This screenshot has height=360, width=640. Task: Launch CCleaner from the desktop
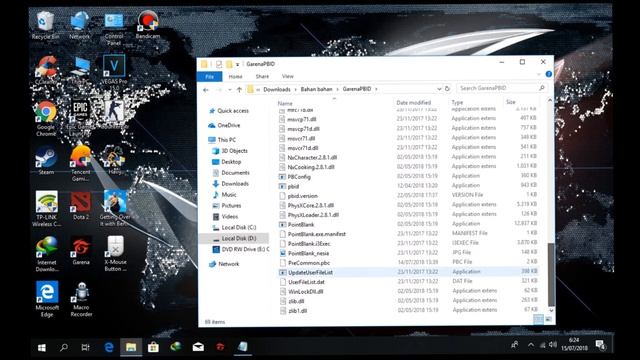[x=46, y=70]
